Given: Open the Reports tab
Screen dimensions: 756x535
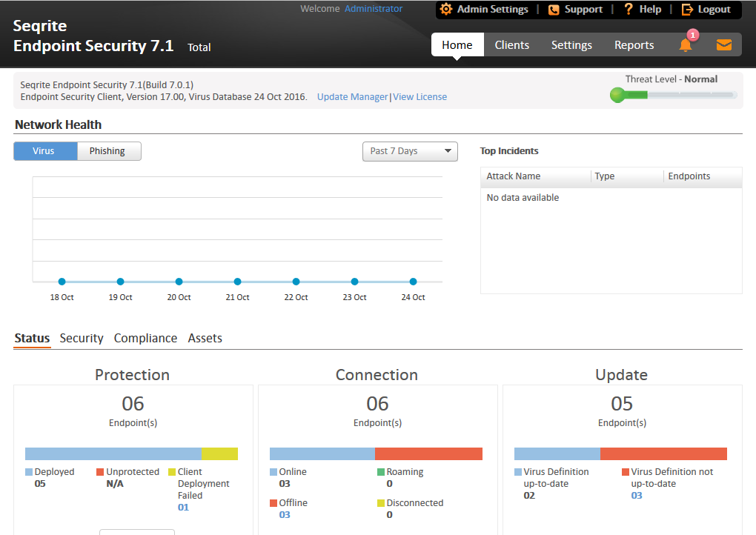Looking at the screenshot, I should point(634,44).
